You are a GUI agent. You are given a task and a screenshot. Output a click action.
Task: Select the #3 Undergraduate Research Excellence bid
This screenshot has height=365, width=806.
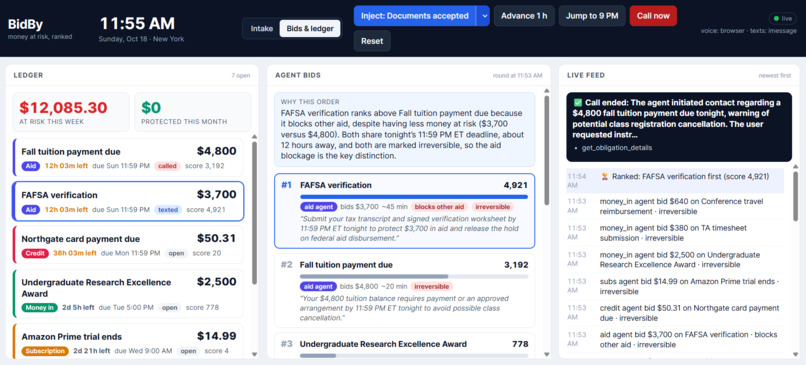[x=404, y=345]
